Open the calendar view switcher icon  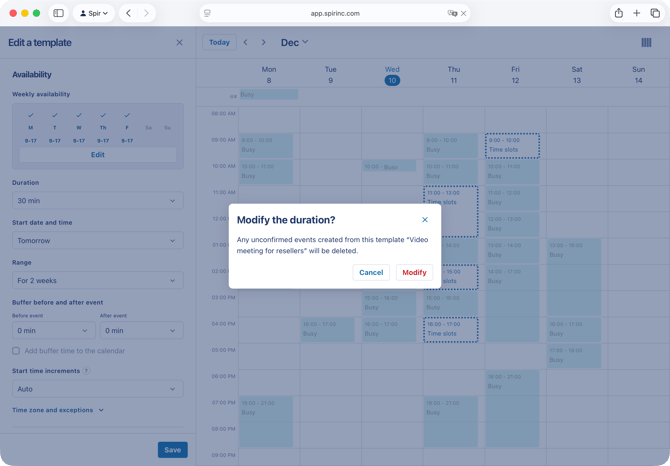pos(646,43)
